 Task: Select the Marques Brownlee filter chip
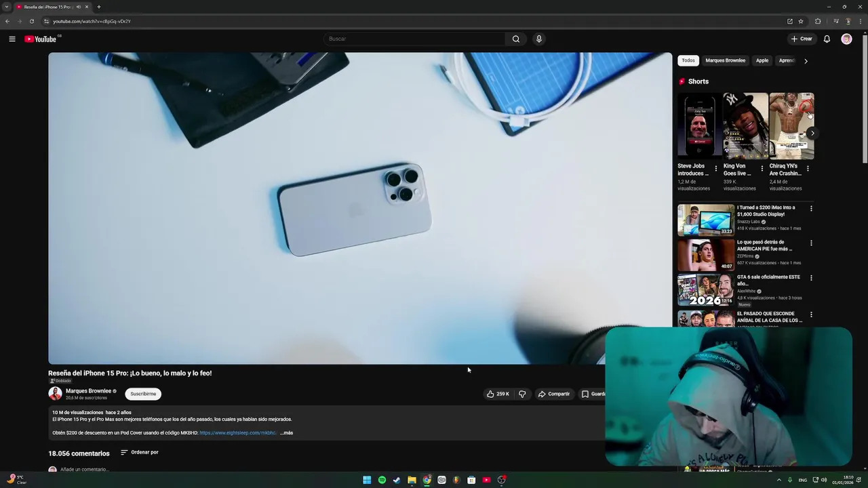pos(725,60)
